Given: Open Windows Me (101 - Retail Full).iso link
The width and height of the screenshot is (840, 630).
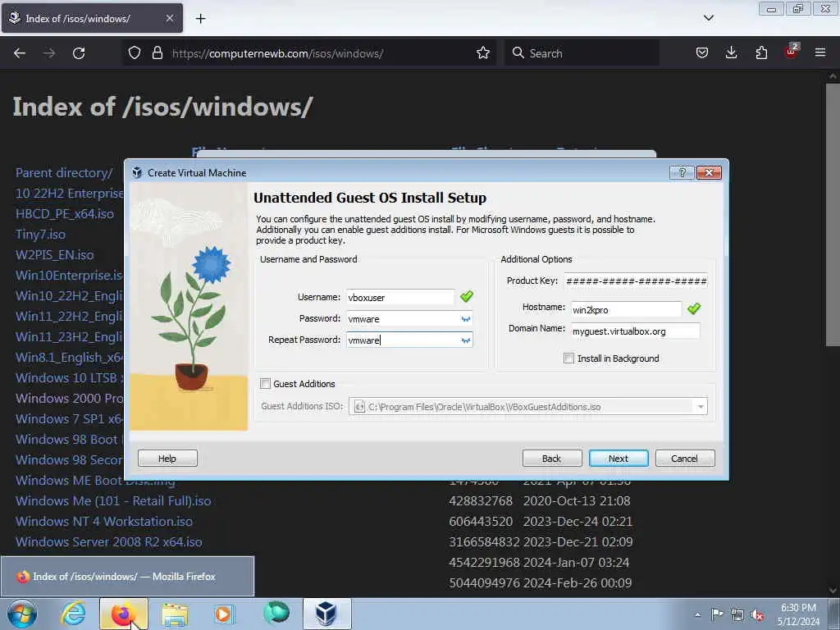Looking at the screenshot, I should tap(113, 501).
